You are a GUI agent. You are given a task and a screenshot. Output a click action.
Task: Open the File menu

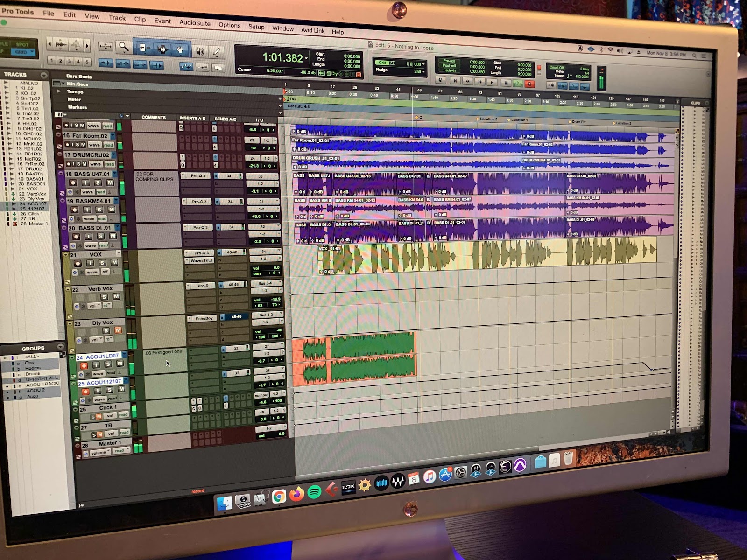[49, 13]
